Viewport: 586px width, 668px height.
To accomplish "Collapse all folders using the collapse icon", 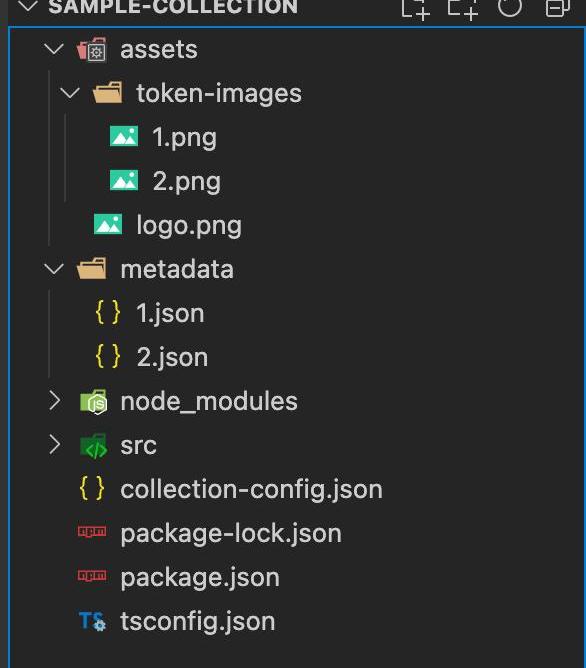I will [x=557, y=7].
